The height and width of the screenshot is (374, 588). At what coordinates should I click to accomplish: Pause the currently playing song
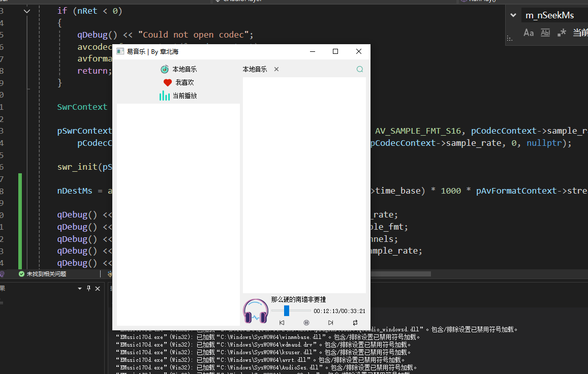point(306,323)
